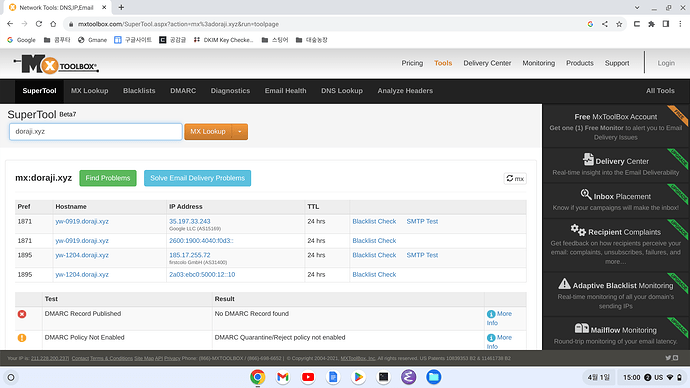
Task: Click Solve Email Delivery Problems button
Action: (197, 178)
